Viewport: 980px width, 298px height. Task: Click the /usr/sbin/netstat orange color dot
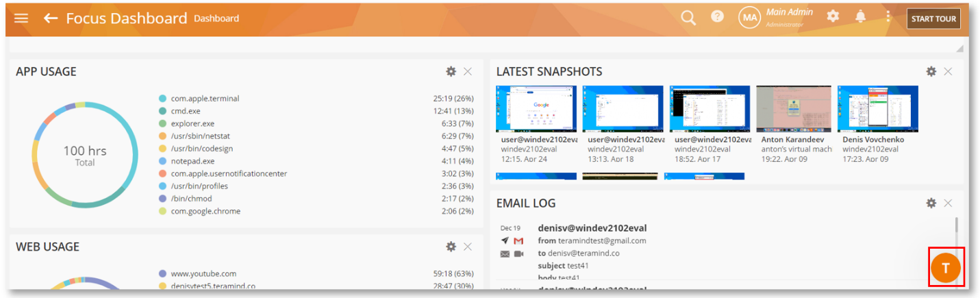coord(162,136)
